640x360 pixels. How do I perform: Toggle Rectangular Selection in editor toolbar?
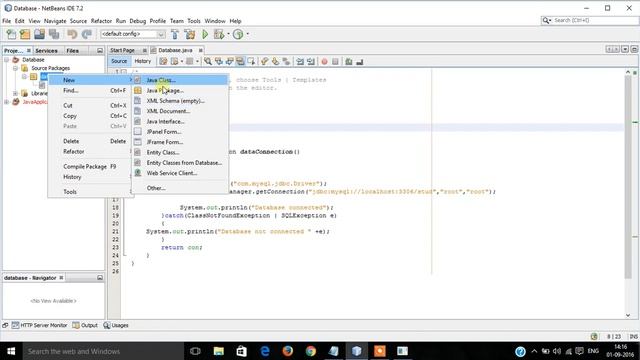click(251, 61)
